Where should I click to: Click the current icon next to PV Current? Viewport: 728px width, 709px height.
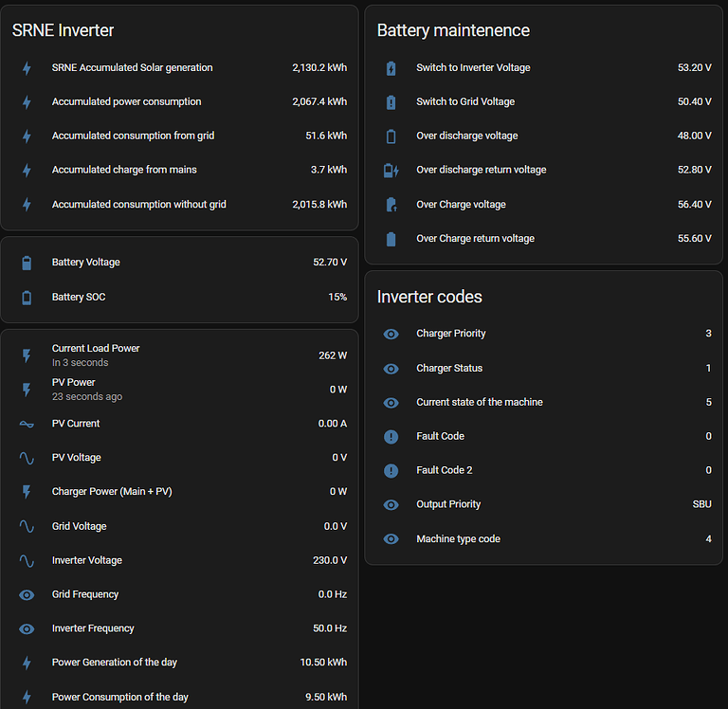(x=27, y=424)
